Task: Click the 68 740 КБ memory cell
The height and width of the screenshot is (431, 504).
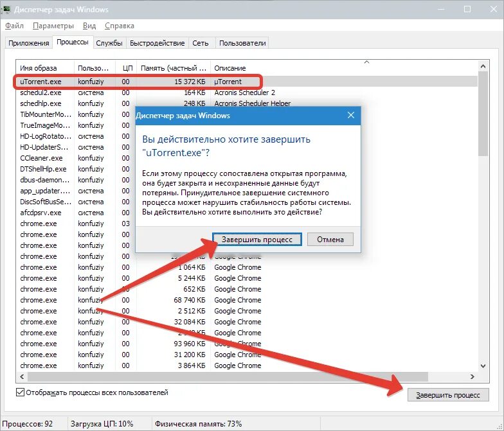Action: pos(189,300)
